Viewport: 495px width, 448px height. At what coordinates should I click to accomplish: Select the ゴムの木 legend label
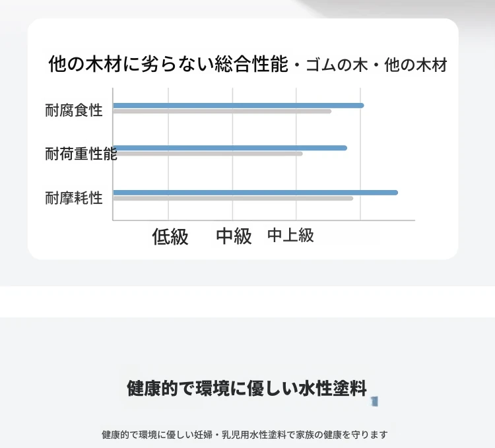tap(337, 65)
